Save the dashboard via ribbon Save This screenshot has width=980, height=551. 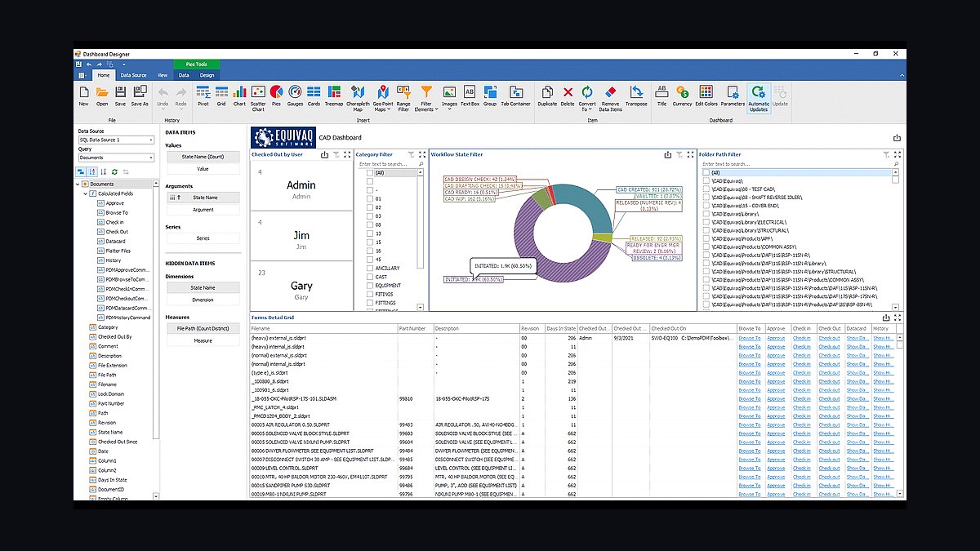pos(120,96)
